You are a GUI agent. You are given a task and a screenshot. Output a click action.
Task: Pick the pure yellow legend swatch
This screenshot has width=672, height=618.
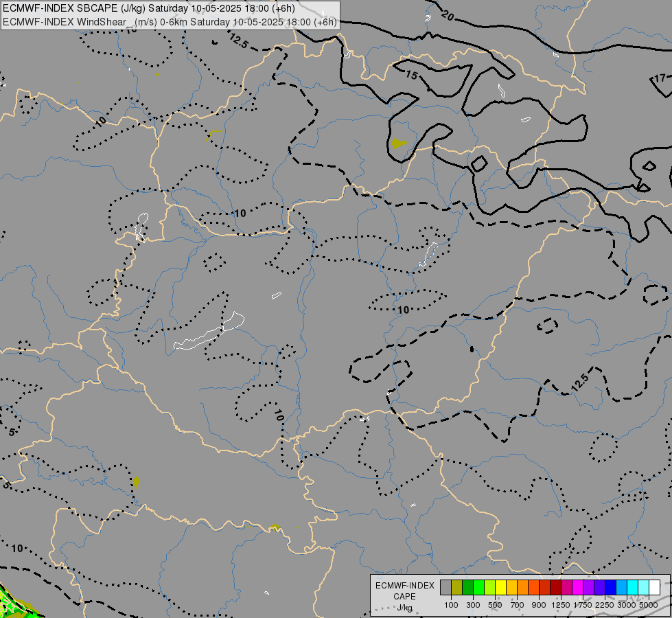click(500, 587)
